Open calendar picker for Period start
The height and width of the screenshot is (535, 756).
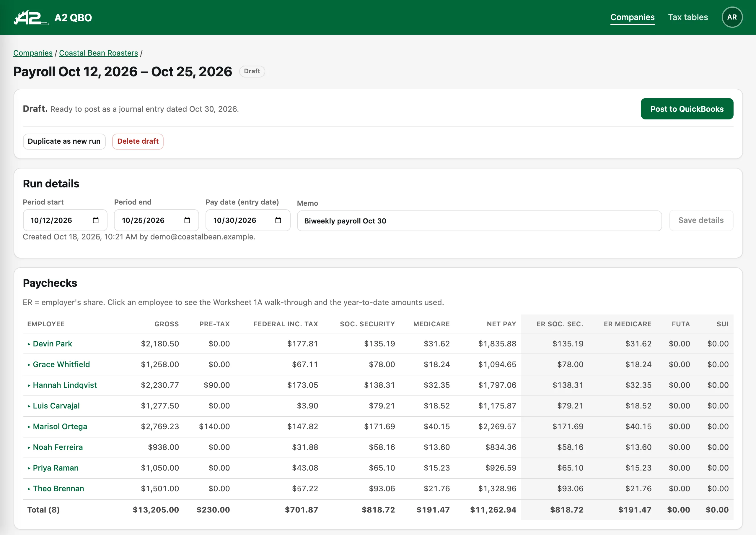pyautogui.click(x=96, y=220)
